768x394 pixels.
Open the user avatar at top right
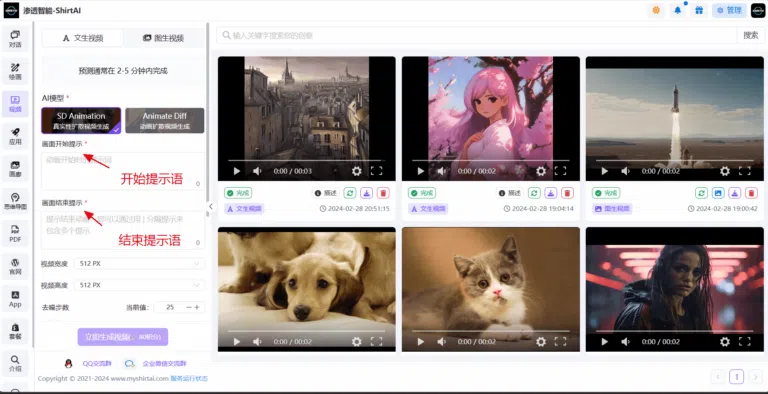tap(758, 10)
